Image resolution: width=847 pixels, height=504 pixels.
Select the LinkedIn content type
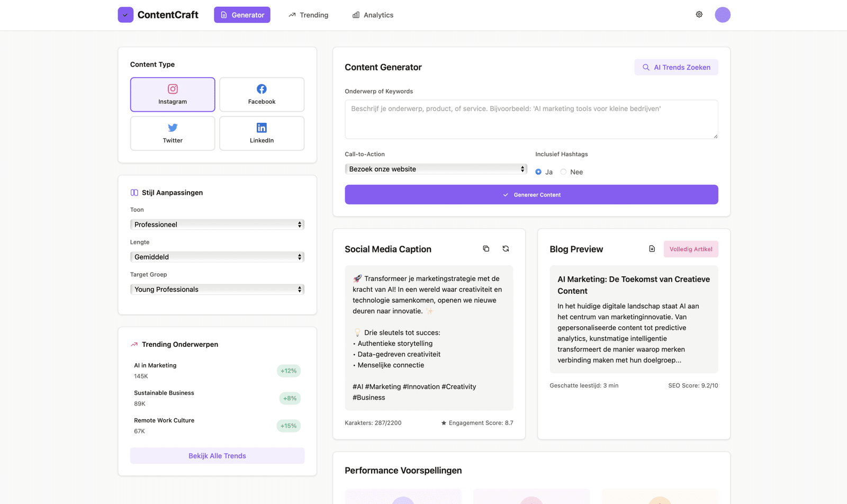pos(262,133)
